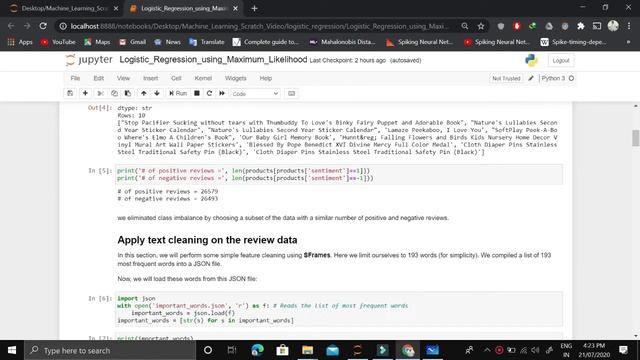640x360 pixels.
Task: Open the Windows Start menu
Action: click(12, 350)
